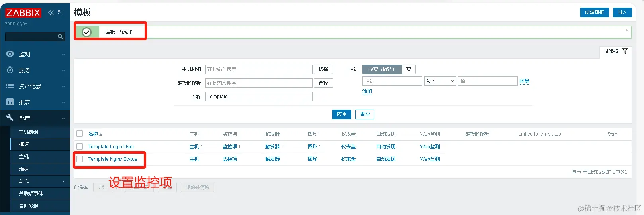Click the 导入 button
The height and width of the screenshot is (215, 644).
click(622, 12)
